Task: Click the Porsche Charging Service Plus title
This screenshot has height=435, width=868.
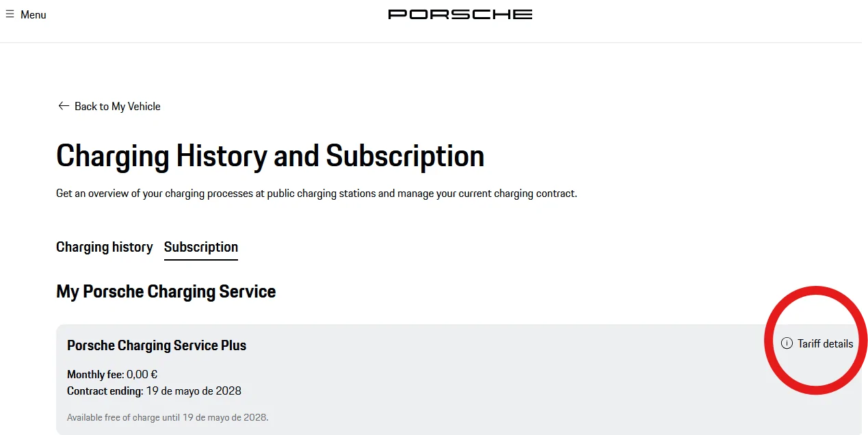Action: 157,345
